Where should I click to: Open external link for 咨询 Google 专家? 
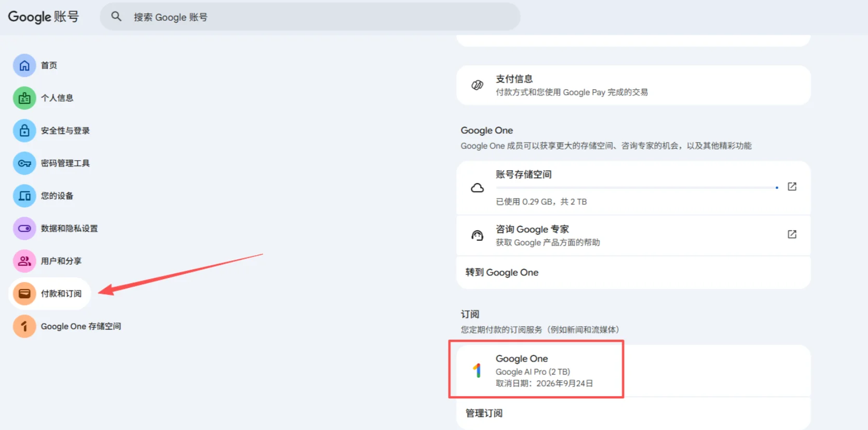pyautogui.click(x=792, y=234)
